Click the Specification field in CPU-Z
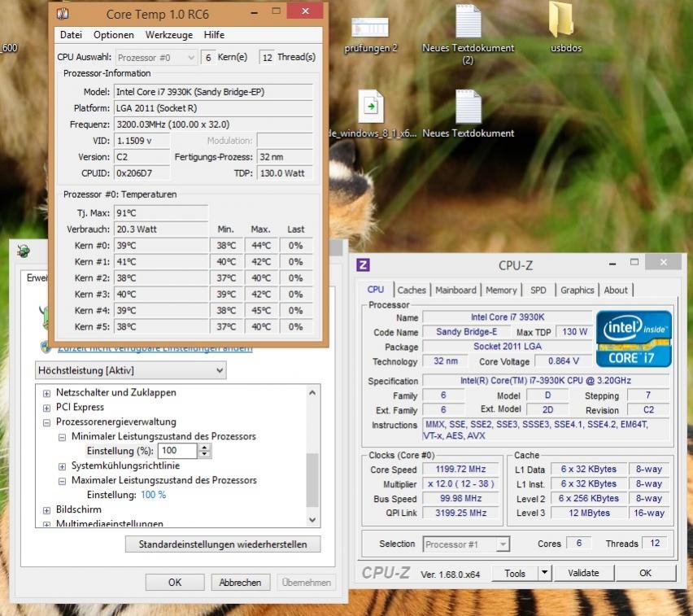This screenshot has width=693, height=616. [546, 380]
